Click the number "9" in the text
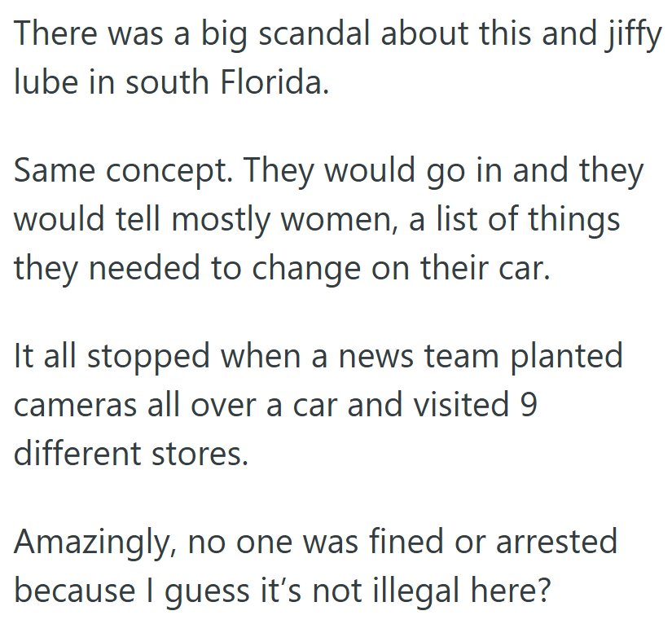 pos(528,406)
